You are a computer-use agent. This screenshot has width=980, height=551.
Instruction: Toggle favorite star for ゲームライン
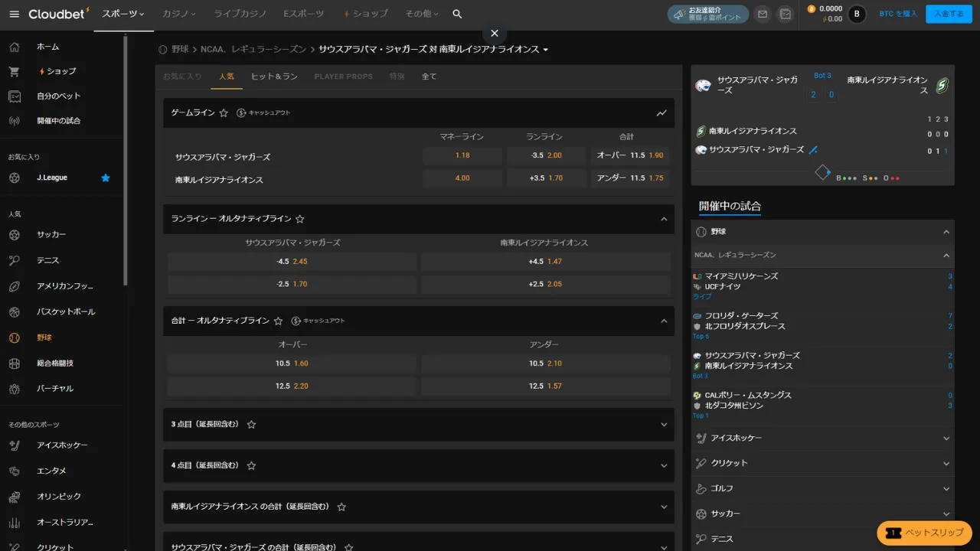[x=224, y=113]
